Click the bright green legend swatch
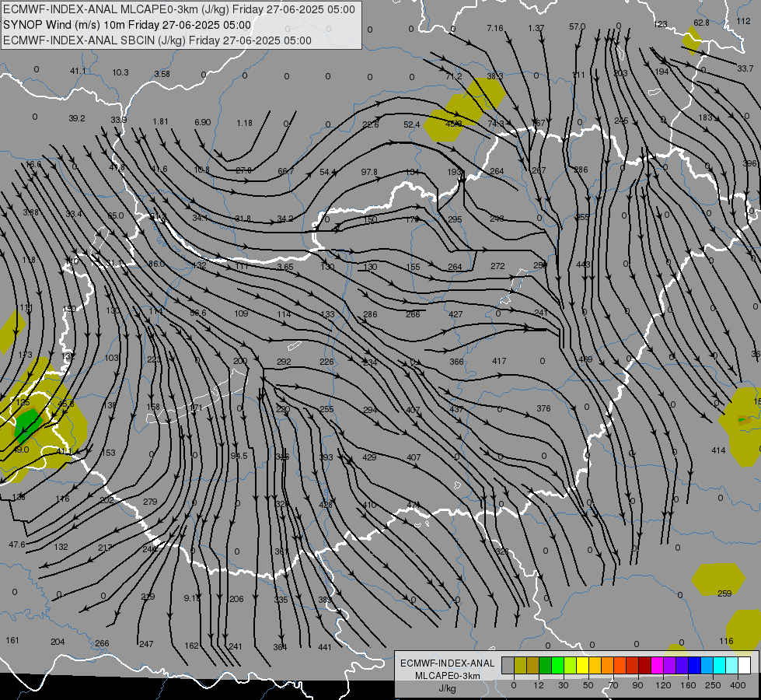This screenshot has width=761, height=700. point(557,666)
